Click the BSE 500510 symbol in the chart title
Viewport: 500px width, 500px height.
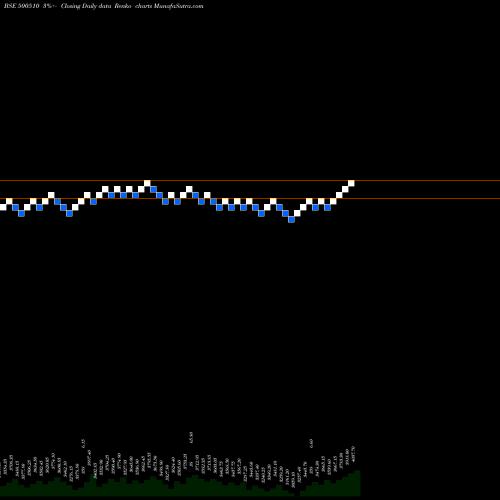[x=22, y=6]
